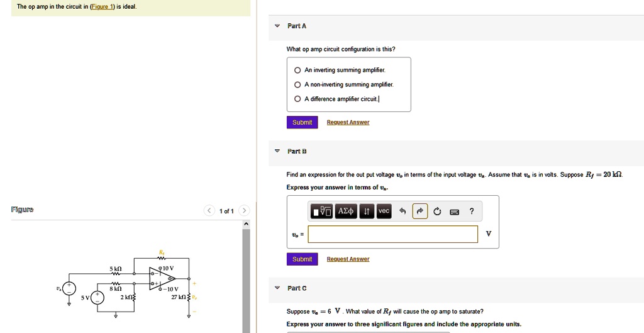
Task: Show keyboard shortcuts for equation editor
Action: pos(454,212)
